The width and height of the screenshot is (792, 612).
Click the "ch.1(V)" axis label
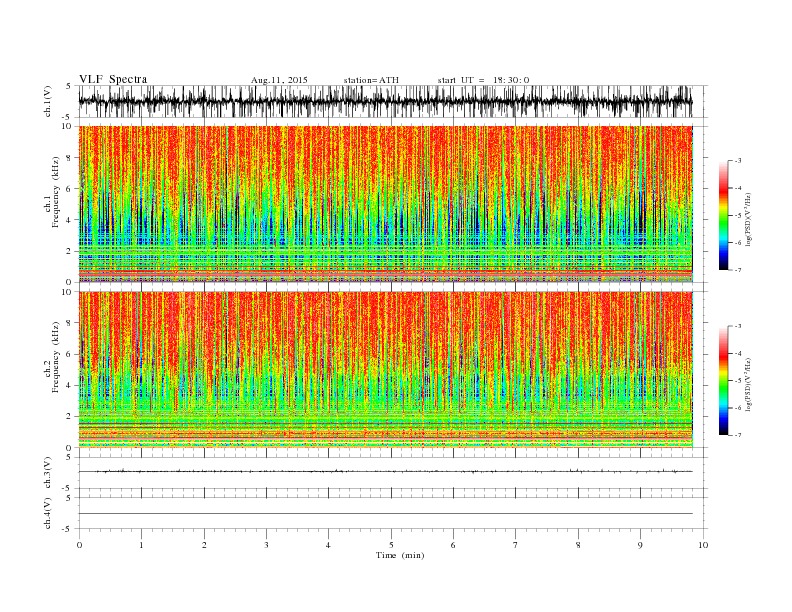[x=48, y=102]
